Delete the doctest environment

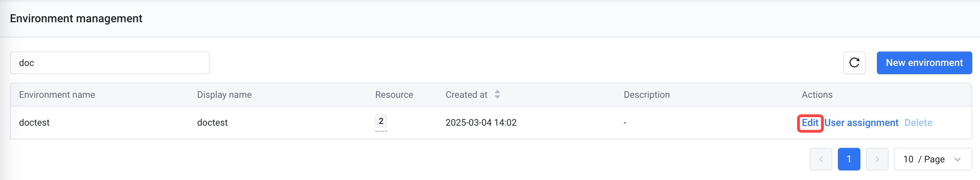[x=918, y=123]
